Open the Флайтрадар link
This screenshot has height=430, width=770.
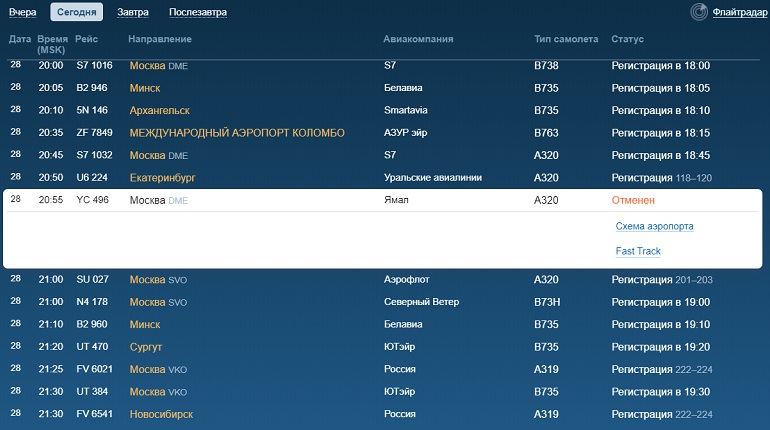coord(740,12)
